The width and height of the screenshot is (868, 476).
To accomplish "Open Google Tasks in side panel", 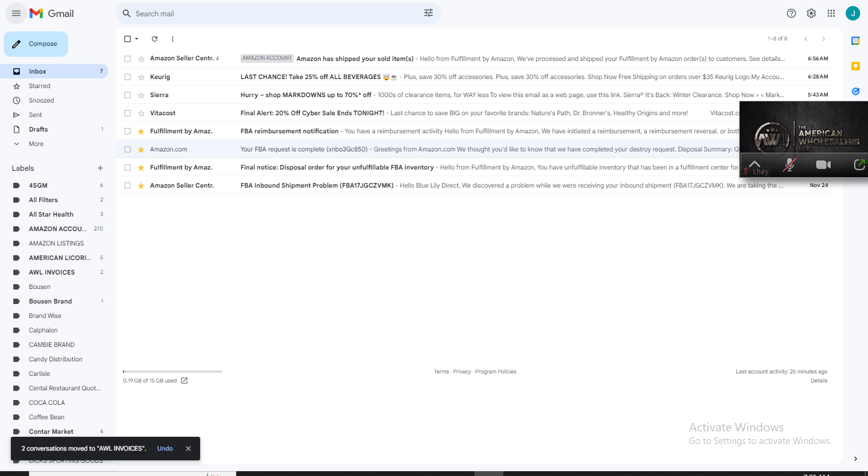I will point(855,91).
